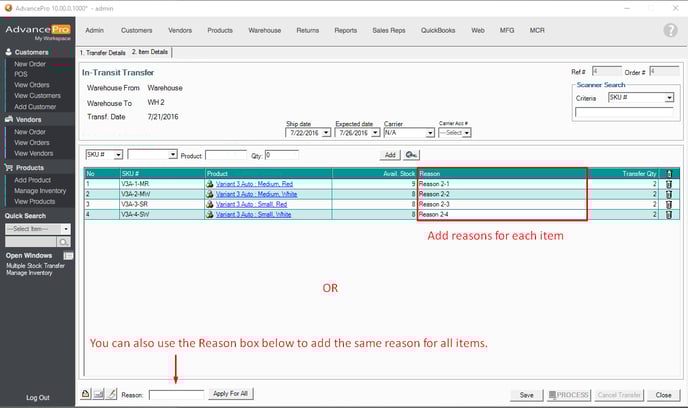Open the Warehouse menu
Image resolution: width=688 pixels, height=408 pixels.
[x=264, y=31]
